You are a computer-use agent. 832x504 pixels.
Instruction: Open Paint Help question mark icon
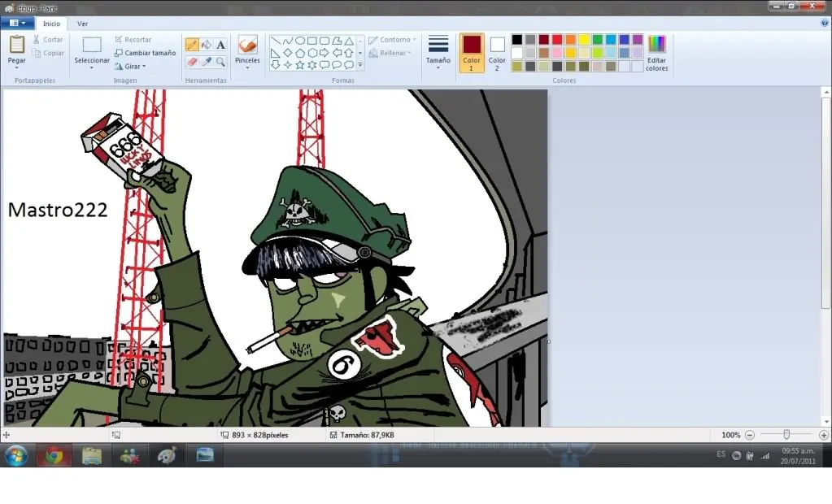825,24
